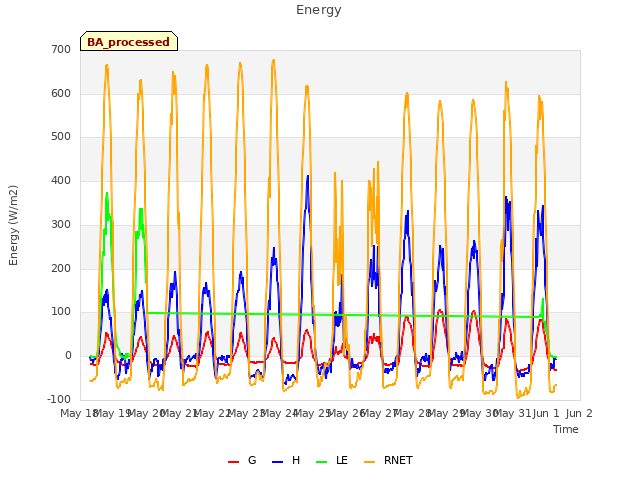Toggle the LE series legend entry

pyautogui.click(x=332, y=460)
